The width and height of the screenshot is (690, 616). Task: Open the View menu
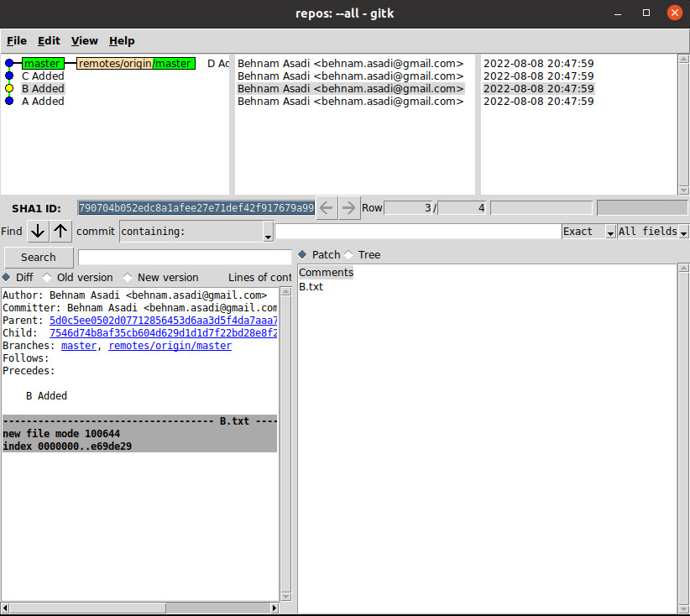84,40
